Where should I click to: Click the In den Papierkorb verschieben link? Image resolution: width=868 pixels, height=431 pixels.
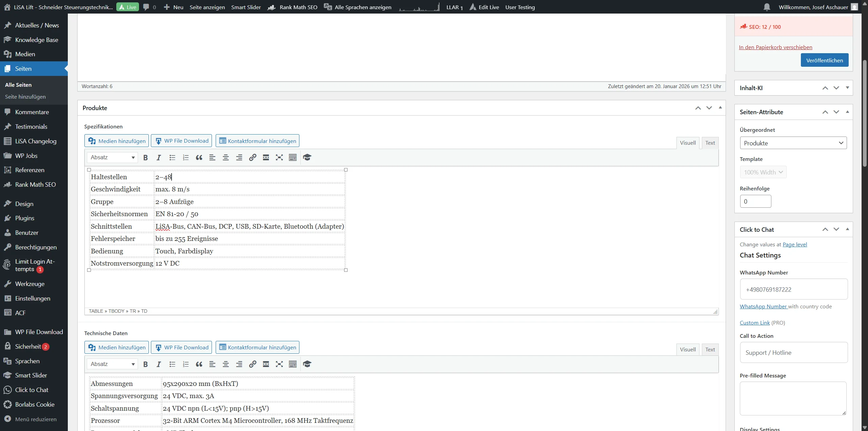click(x=776, y=47)
